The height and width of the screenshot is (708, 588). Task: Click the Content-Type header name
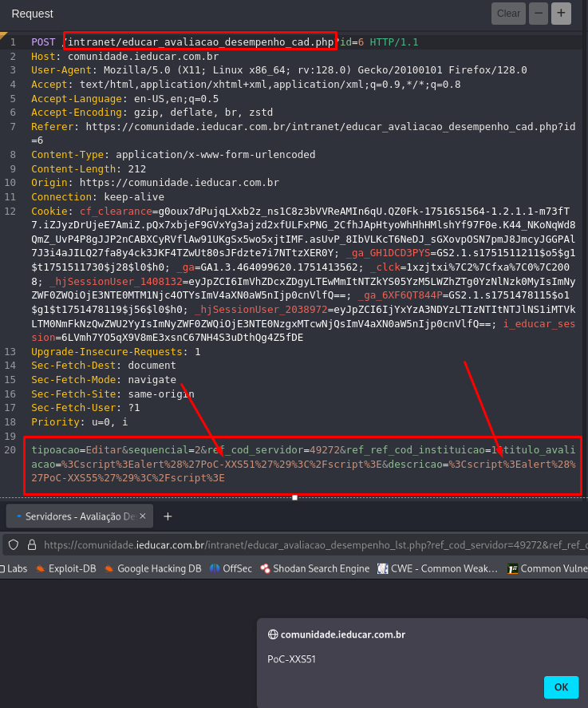point(67,154)
